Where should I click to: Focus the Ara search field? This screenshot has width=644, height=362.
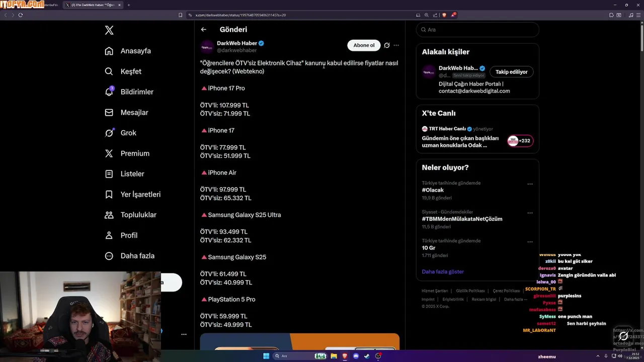tap(477, 30)
